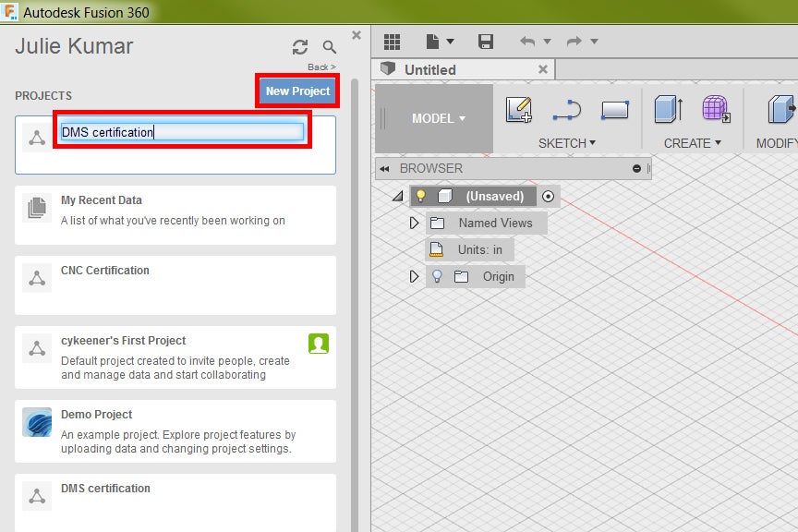
Task: Toggle Origin visibility lightbulb
Action: click(x=437, y=276)
